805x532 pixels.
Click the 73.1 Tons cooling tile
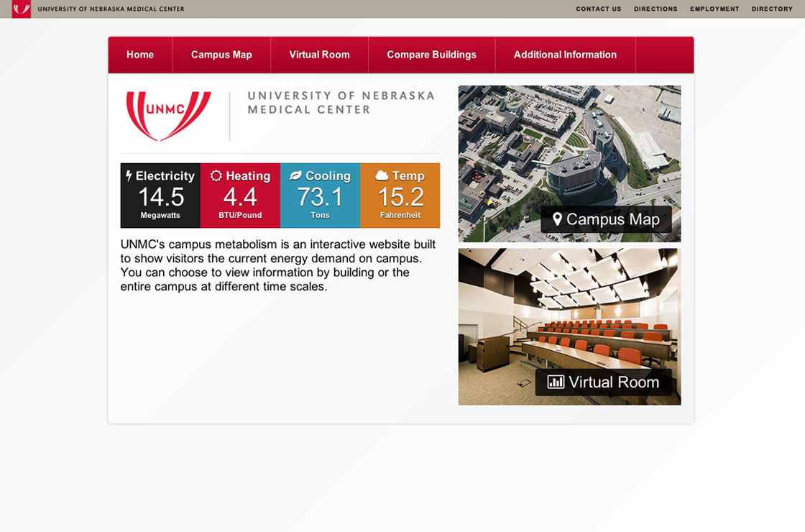320,196
